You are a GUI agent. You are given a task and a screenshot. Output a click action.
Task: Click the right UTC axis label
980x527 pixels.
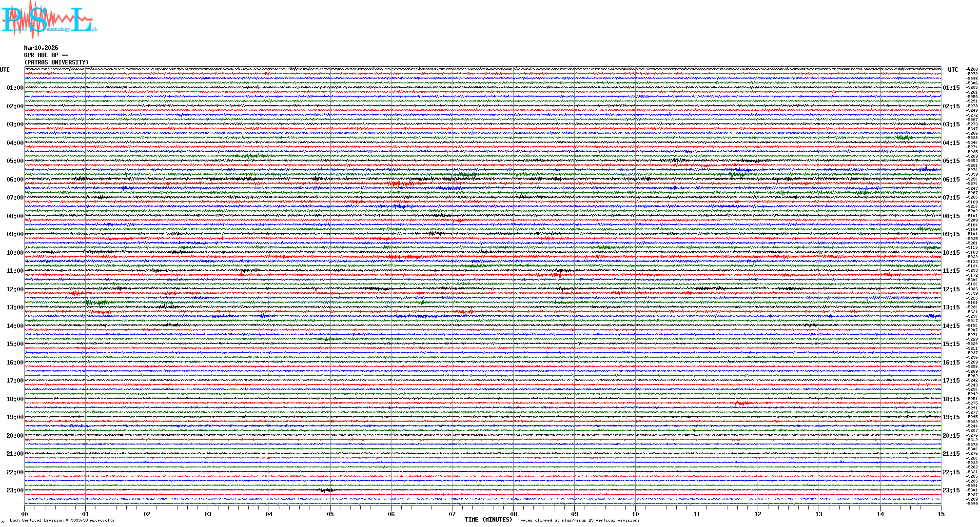coord(953,70)
